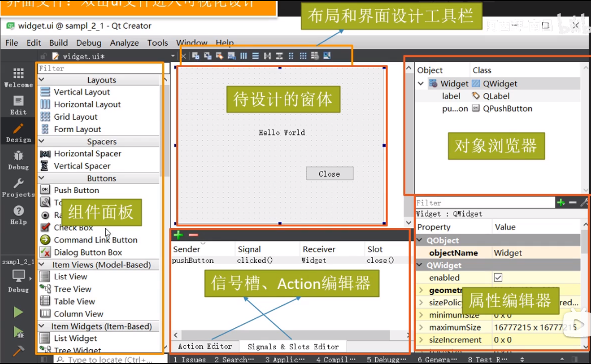This screenshot has height=364, width=591.
Task: Add new signal-slot connection with green plus
Action: pos(178,235)
